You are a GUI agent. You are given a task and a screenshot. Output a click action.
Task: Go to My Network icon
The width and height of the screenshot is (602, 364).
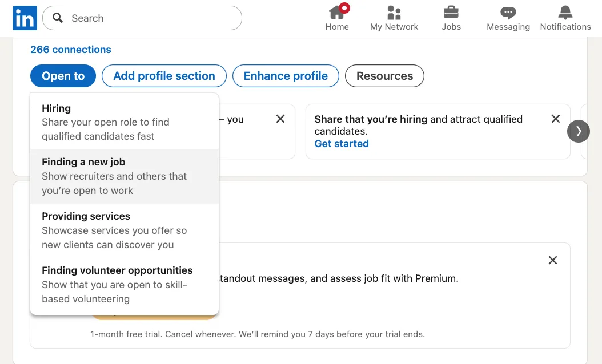394,13
